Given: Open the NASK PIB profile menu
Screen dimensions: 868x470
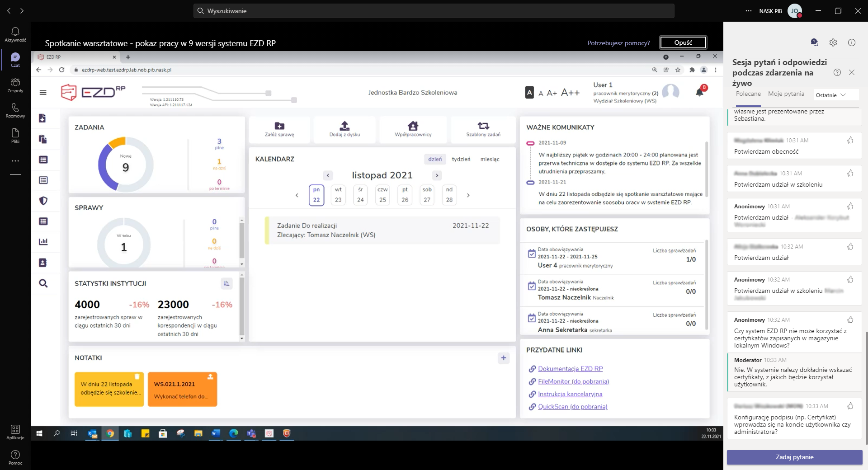Looking at the screenshot, I should click(x=794, y=11).
